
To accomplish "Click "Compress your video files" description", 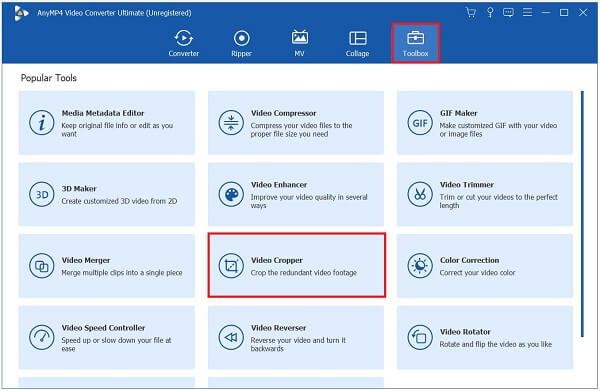I will pos(302,130).
